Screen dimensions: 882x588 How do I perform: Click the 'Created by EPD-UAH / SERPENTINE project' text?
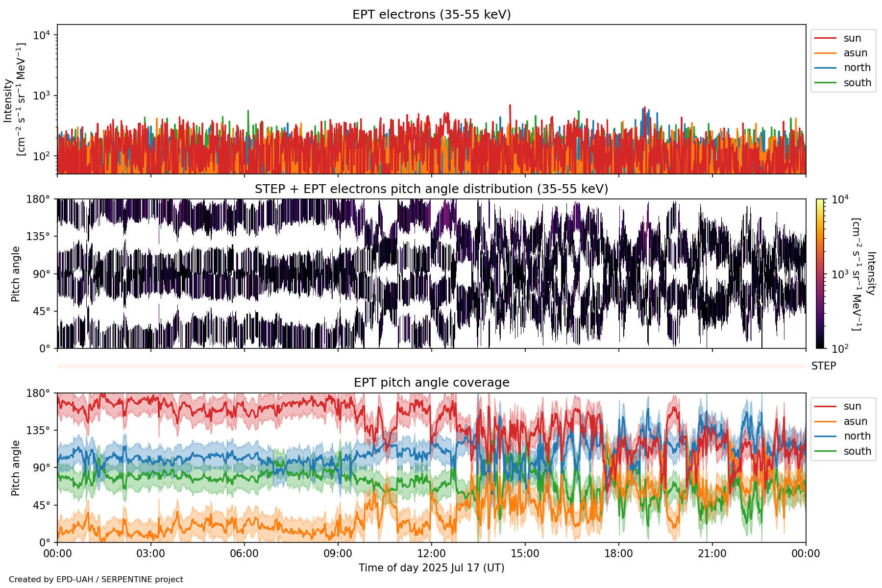[96, 580]
